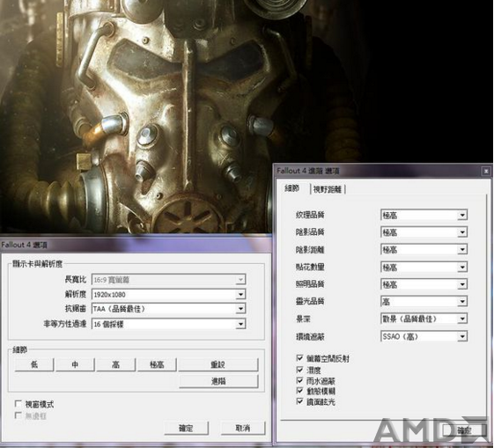This screenshot has width=494, height=448.
Task: Confirm with 確定 in the 進階 選項 window
Action: click(464, 430)
